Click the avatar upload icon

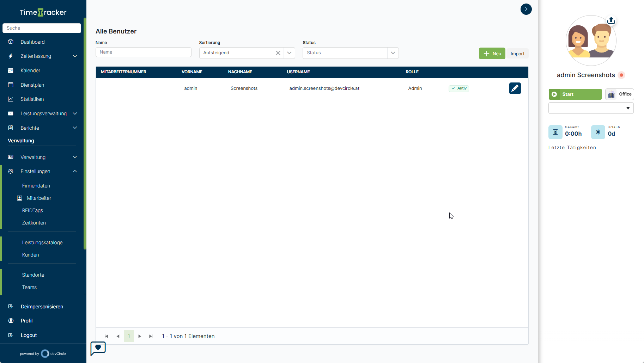611,21
